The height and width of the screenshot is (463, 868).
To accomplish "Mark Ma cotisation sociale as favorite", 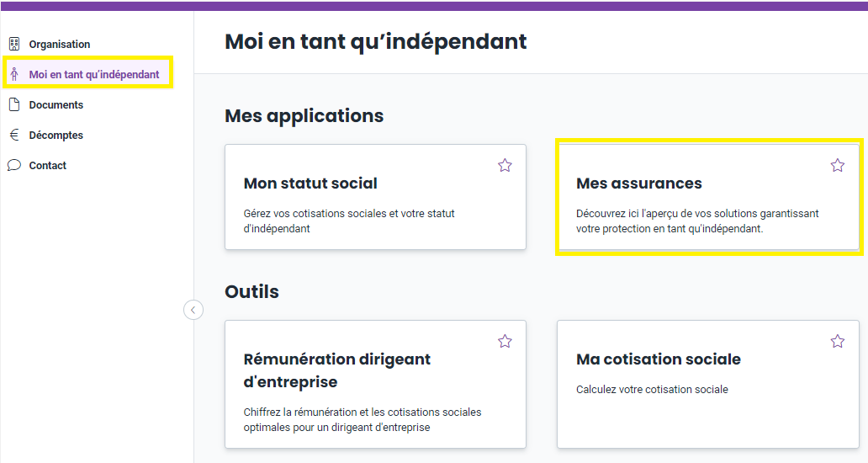I will point(838,341).
